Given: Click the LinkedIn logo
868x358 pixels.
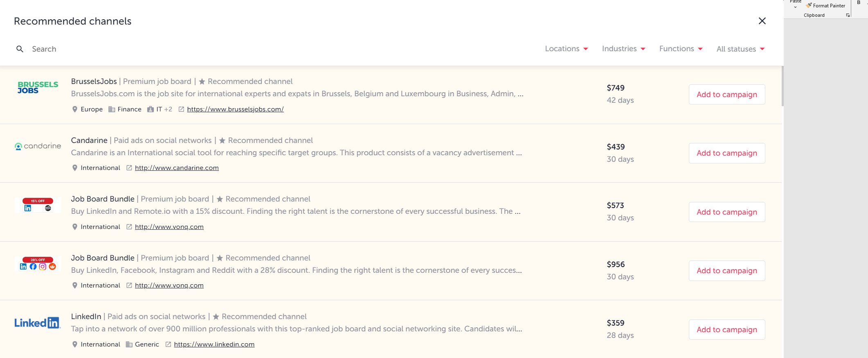Looking at the screenshot, I should click(38, 323).
